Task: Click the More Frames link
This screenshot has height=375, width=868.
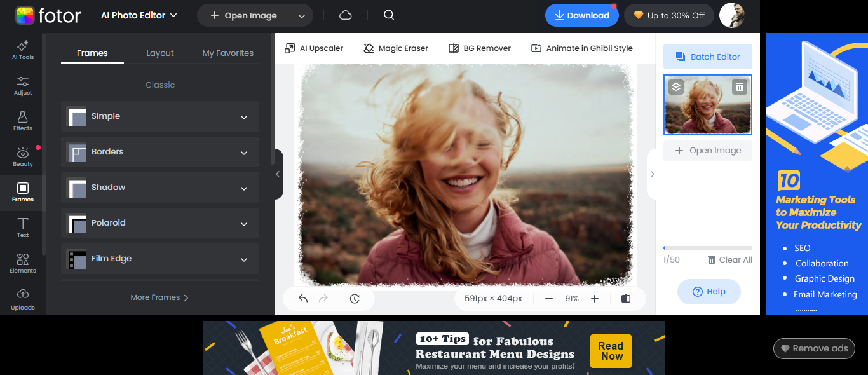Action: coord(159,297)
